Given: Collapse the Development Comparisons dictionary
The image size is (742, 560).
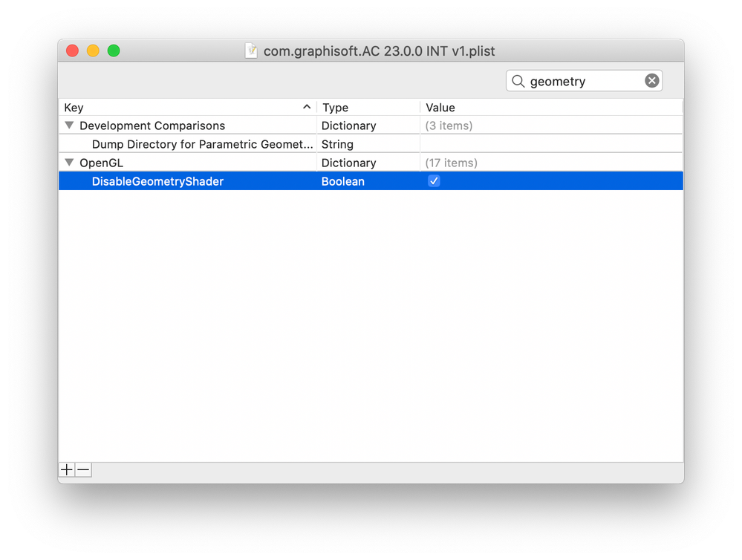Looking at the screenshot, I should 70,126.
